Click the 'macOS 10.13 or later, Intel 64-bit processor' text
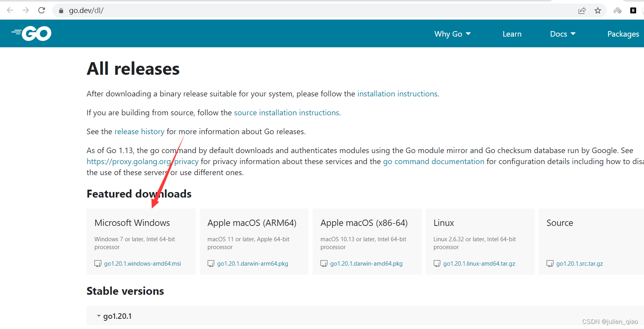This screenshot has height=329, width=644. pos(363,243)
